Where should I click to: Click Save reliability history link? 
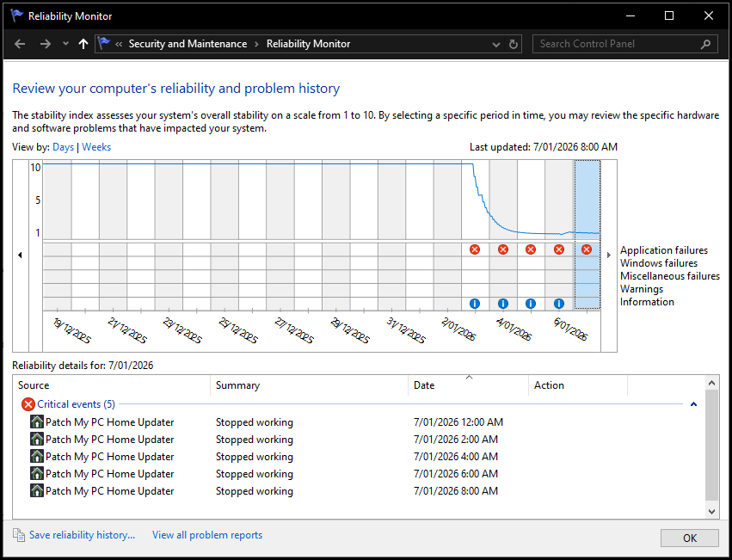coord(82,535)
